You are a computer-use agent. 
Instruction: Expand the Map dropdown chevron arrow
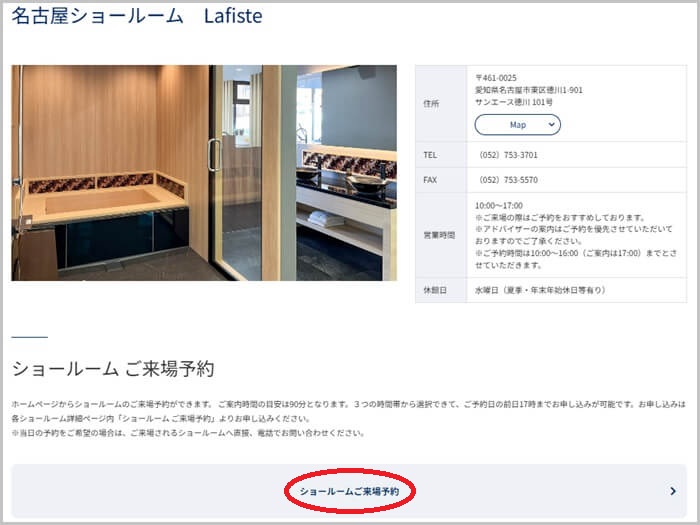pyautogui.click(x=550, y=125)
